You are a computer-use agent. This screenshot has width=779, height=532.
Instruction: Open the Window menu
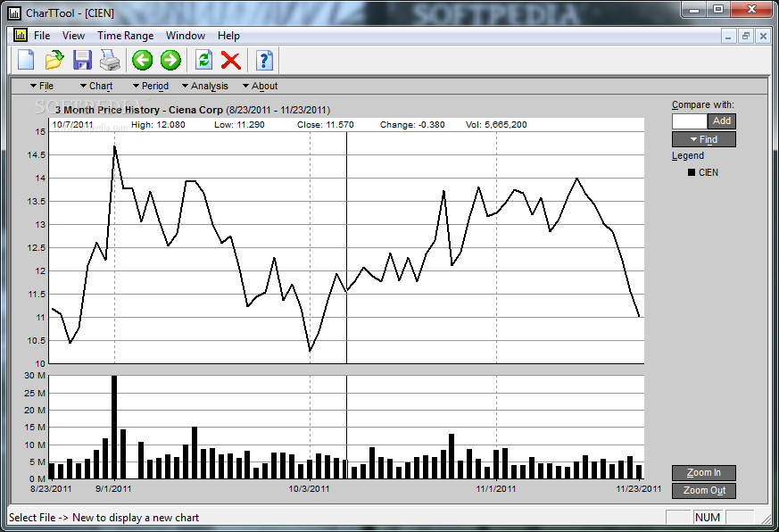click(x=186, y=36)
